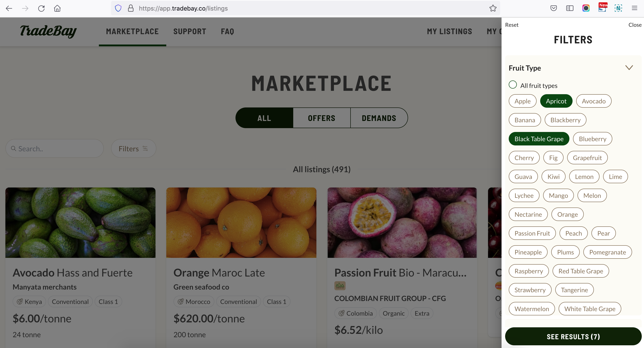644x348 pixels.
Task: Bookmark this page with star icon
Action: click(x=493, y=8)
